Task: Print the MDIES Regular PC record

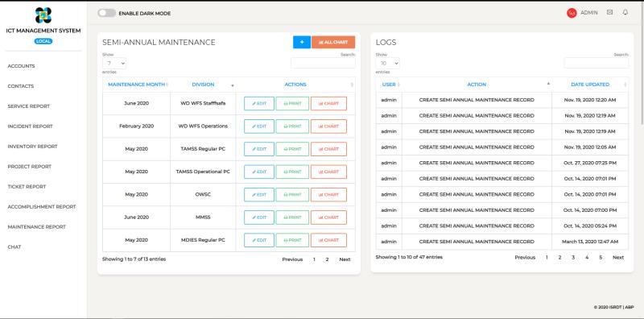Action: click(x=292, y=240)
